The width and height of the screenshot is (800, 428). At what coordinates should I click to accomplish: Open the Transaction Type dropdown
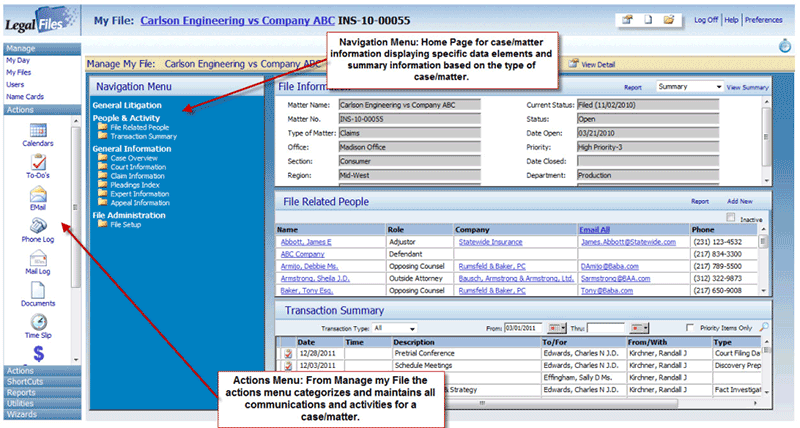click(x=394, y=328)
